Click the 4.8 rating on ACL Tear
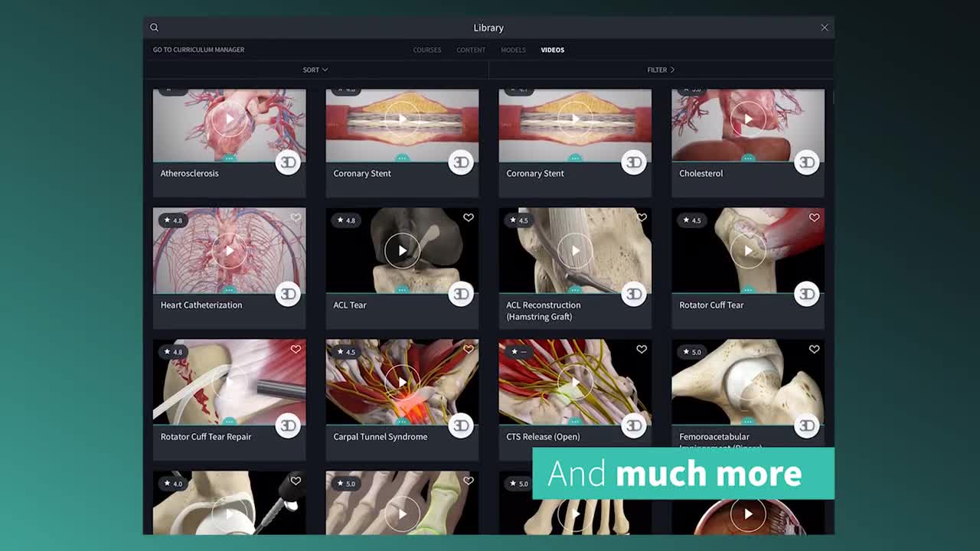The width and height of the screenshot is (980, 551). [346, 220]
